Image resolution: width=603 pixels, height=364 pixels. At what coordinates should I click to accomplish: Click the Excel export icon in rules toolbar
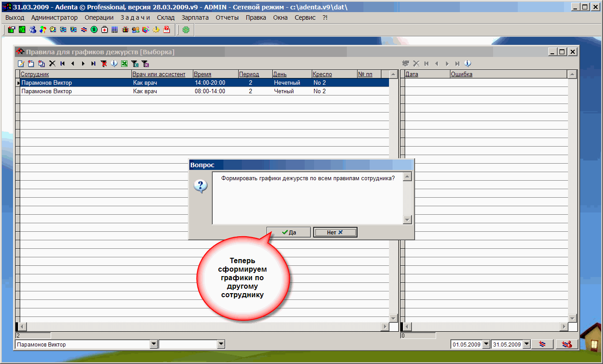pyautogui.click(x=124, y=64)
